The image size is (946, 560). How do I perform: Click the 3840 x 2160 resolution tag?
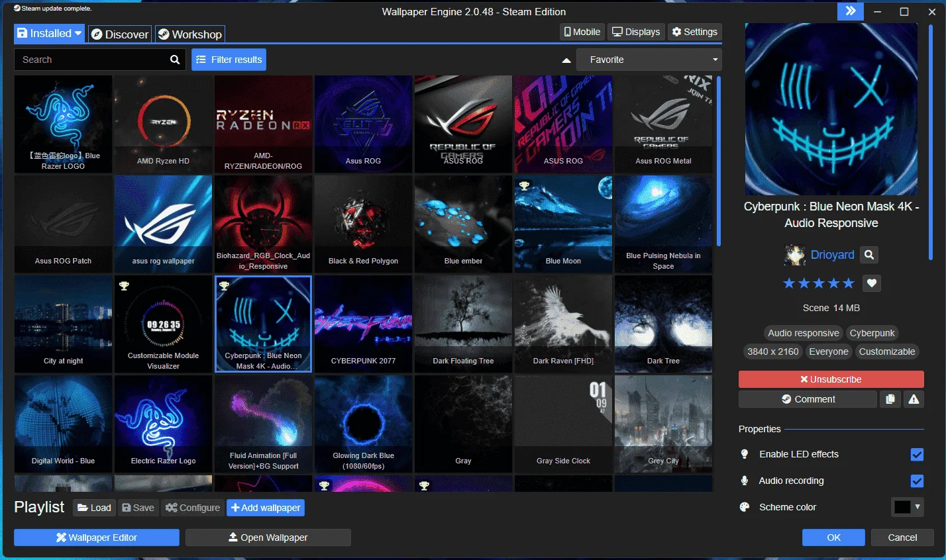(x=773, y=351)
